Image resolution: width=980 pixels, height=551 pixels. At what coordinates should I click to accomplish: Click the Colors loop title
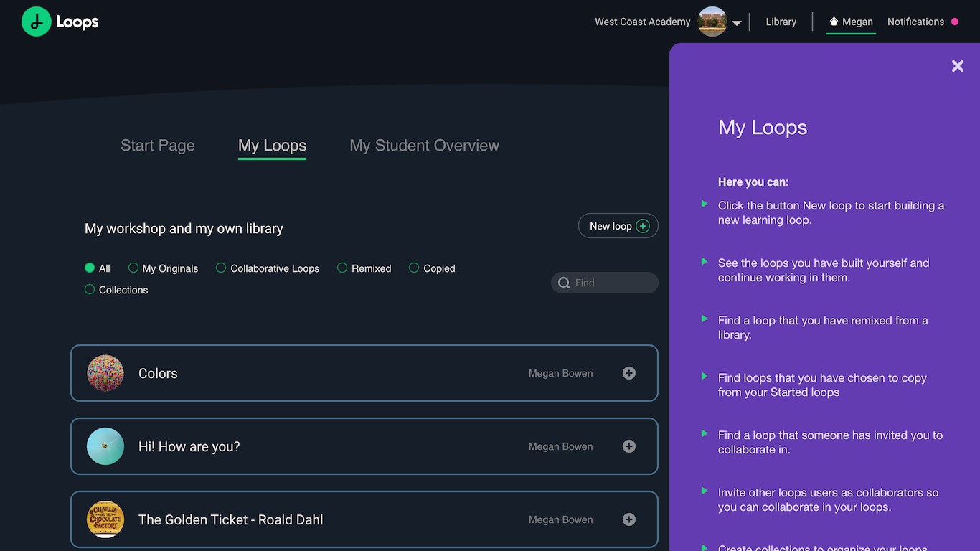[158, 373]
